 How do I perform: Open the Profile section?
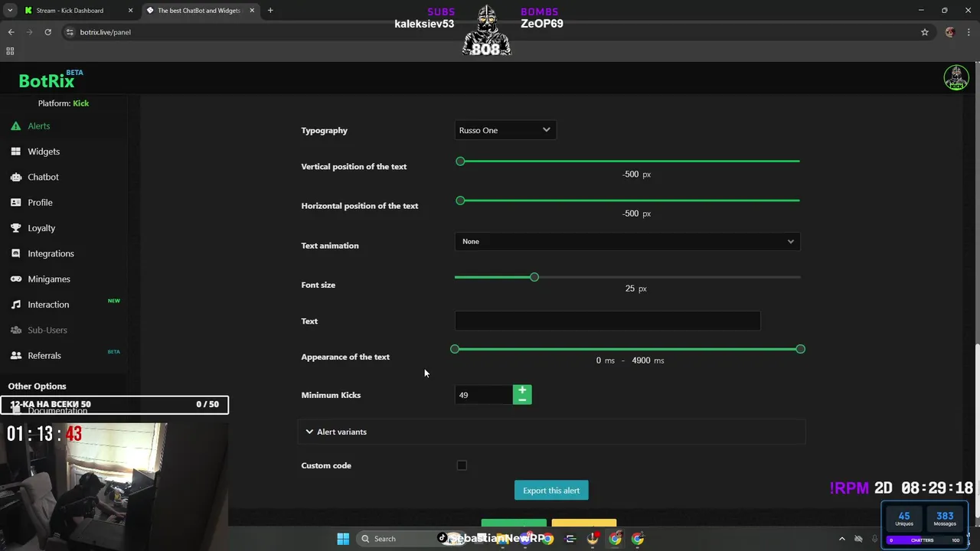point(40,203)
